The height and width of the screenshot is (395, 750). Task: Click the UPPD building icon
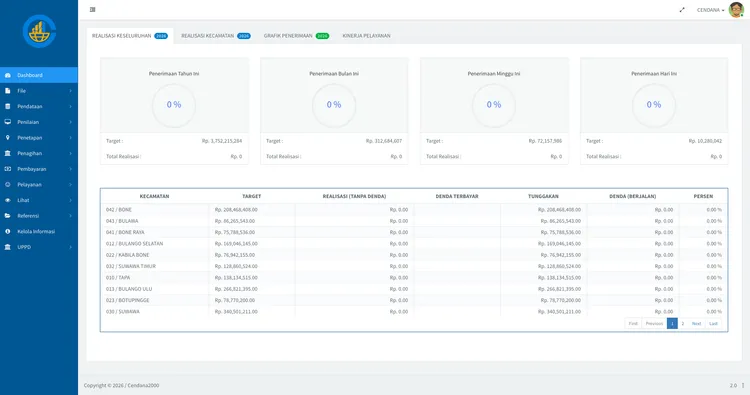point(8,247)
